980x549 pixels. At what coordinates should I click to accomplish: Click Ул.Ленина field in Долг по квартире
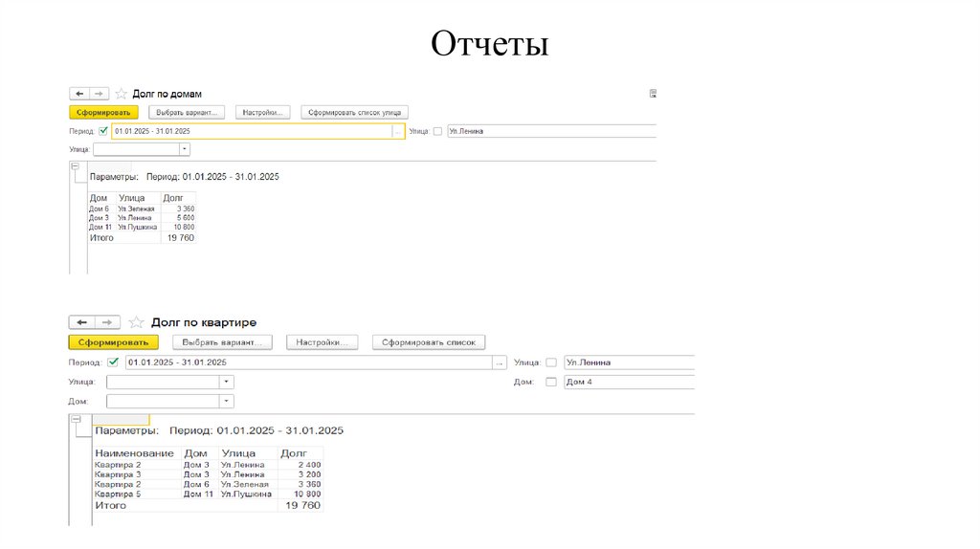tap(629, 362)
